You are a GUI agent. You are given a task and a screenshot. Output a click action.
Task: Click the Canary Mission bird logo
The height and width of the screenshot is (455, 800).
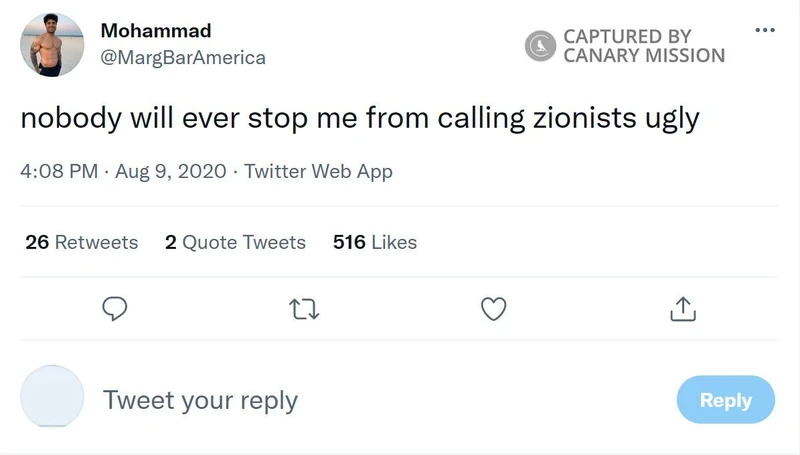pos(540,45)
